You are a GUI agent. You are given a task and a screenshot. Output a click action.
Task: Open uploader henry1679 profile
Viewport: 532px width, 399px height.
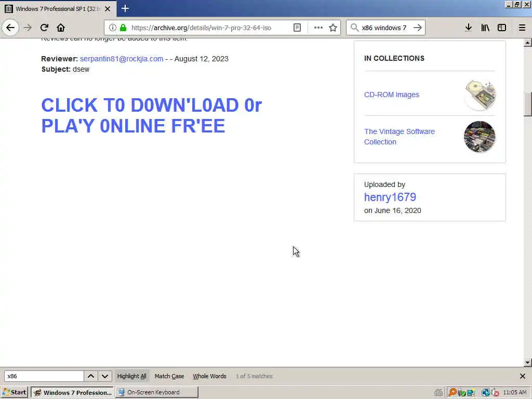coord(390,197)
